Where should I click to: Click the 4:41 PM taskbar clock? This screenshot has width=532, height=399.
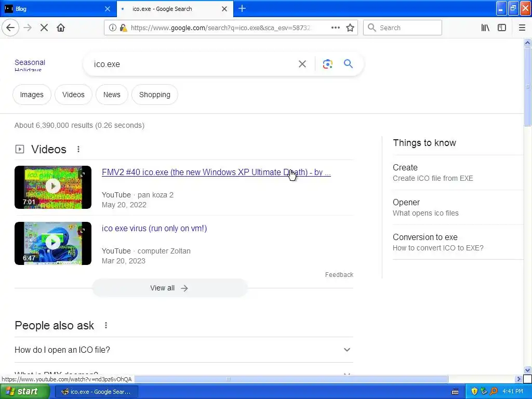513,391
